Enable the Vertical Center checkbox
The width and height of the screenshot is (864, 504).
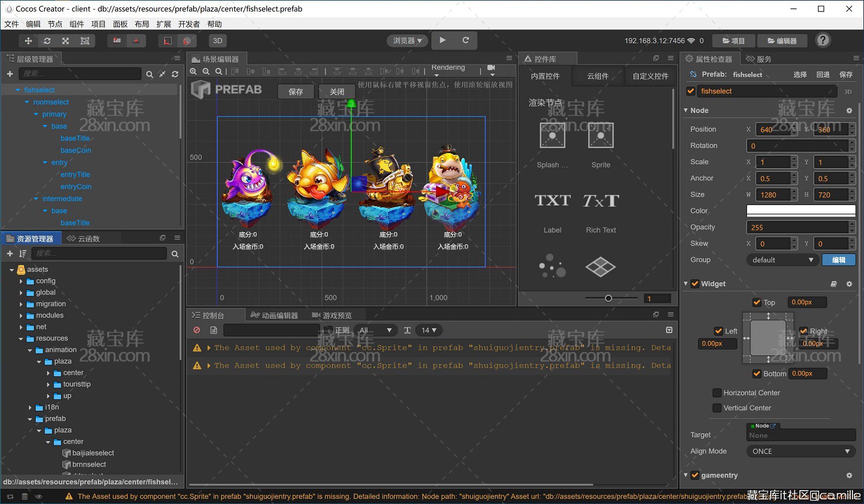point(717,408)
